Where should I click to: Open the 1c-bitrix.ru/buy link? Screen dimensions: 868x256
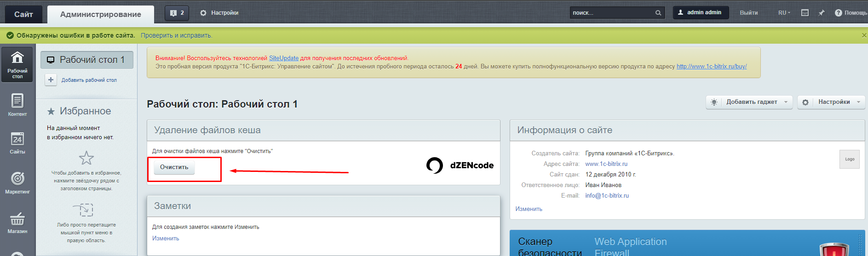[x=712, y=66]
